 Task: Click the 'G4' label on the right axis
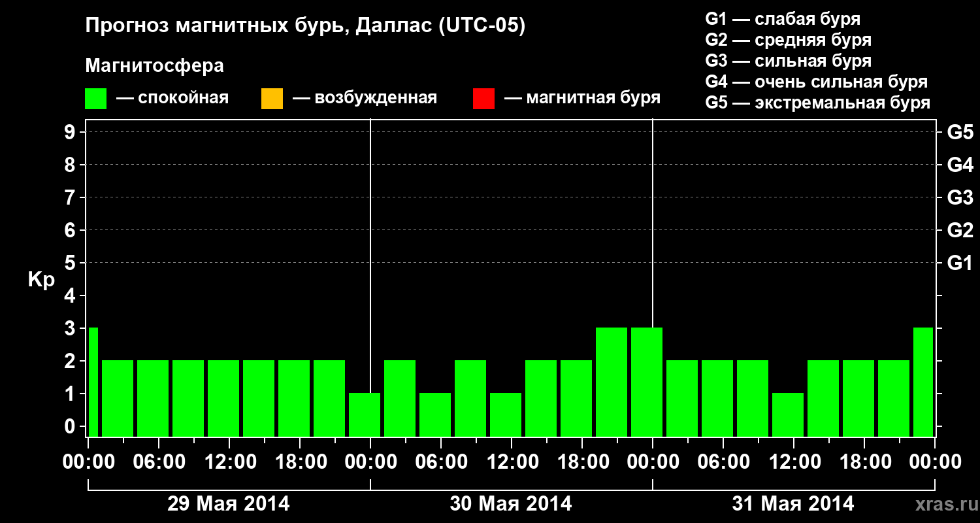pos(960,165)
